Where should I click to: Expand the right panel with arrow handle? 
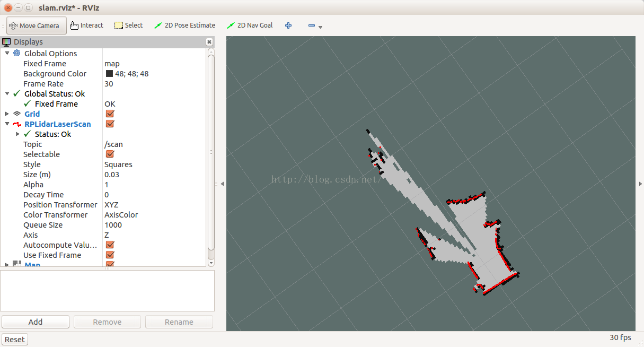[640, 184]
